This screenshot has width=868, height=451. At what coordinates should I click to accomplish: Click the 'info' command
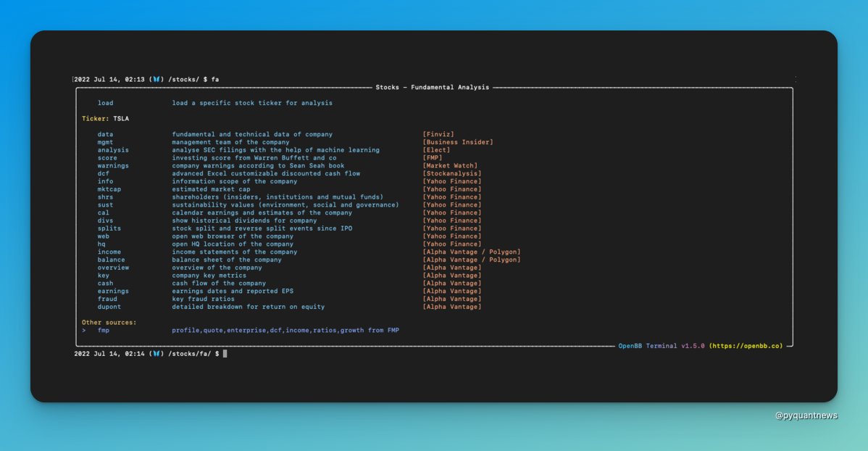tap(105, 181)
